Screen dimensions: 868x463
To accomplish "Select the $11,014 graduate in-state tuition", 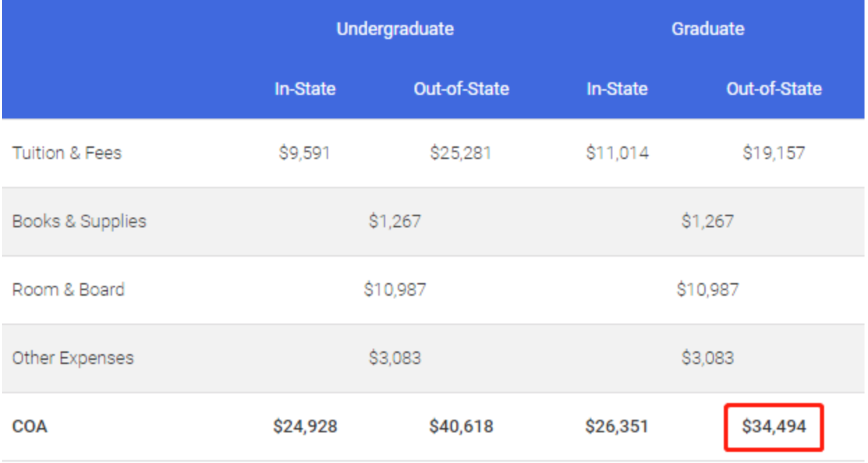I will [617, 153].
